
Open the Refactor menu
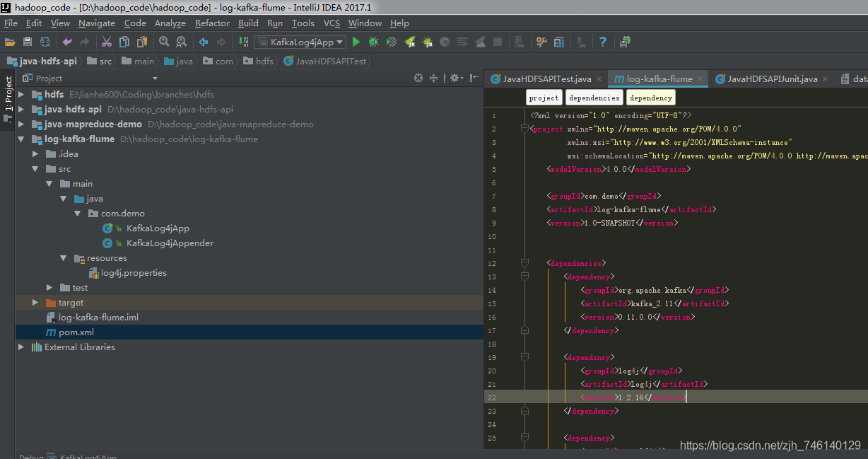point(212,23)
